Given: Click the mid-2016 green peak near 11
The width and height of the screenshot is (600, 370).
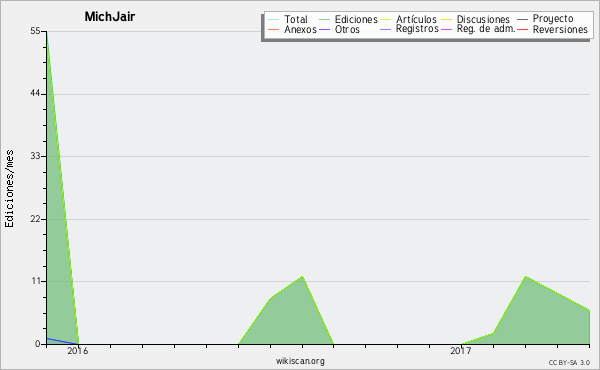Looking at the screenshot, I should (302, 276).
